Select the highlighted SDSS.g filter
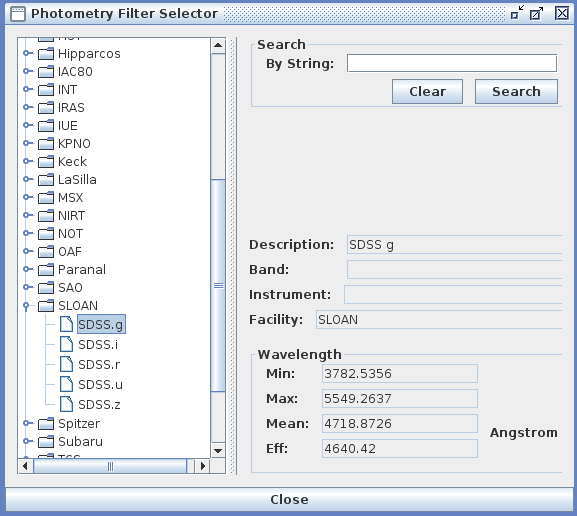 (x=101, y=324)
